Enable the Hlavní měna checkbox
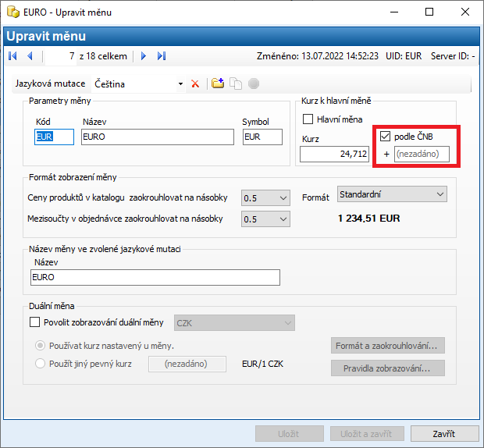 coord(308,119)
